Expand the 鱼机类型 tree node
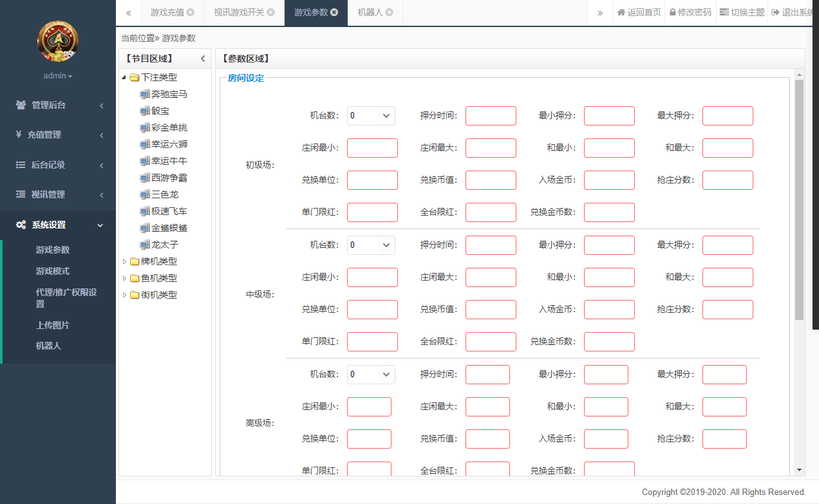Image resolution: width=819 pixels, height=504 pixels. point(124,277)
